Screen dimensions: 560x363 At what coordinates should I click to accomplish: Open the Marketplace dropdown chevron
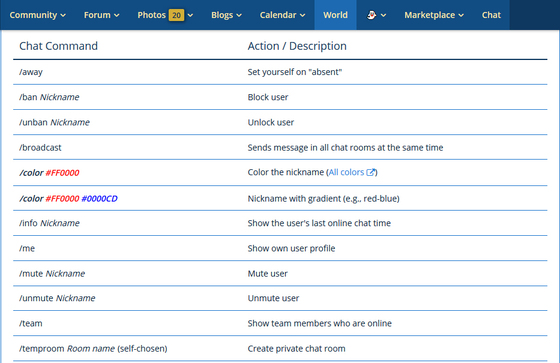click(x=461, y=15)
